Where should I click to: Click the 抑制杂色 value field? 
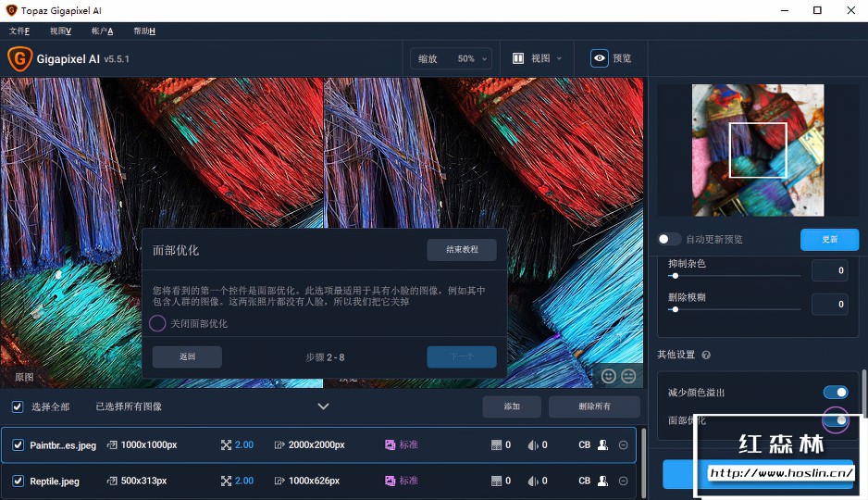point(829,270)
